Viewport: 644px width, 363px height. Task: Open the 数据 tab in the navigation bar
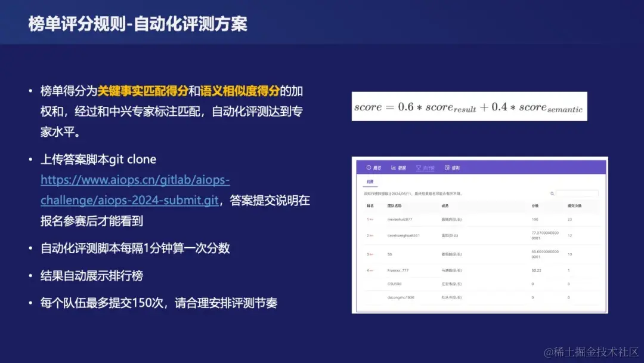tap(401, 167)
